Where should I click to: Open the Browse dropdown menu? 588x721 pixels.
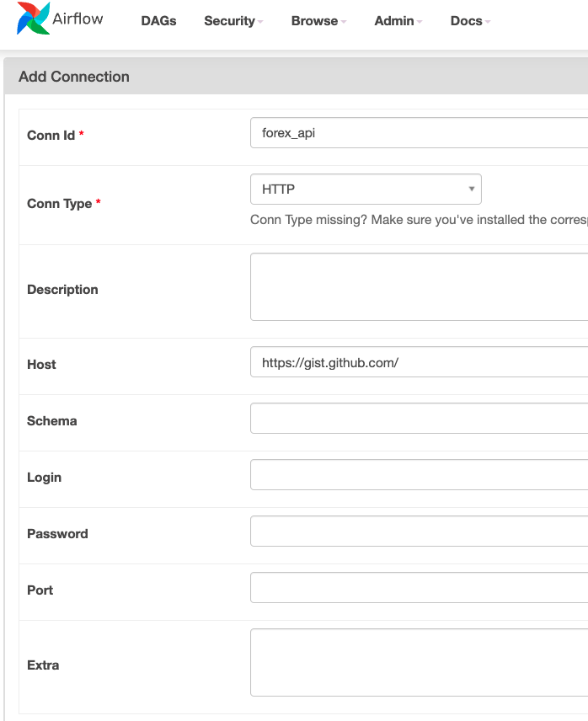coord(318,21)
